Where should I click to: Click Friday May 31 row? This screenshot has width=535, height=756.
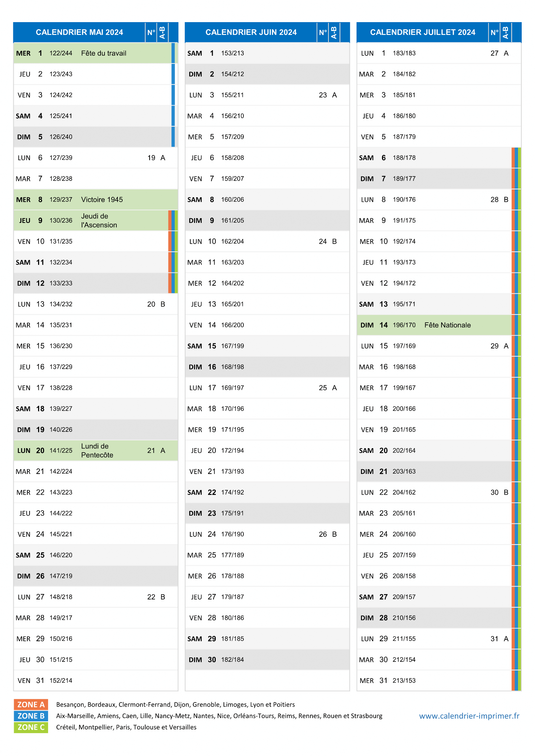tap(96, 681)
